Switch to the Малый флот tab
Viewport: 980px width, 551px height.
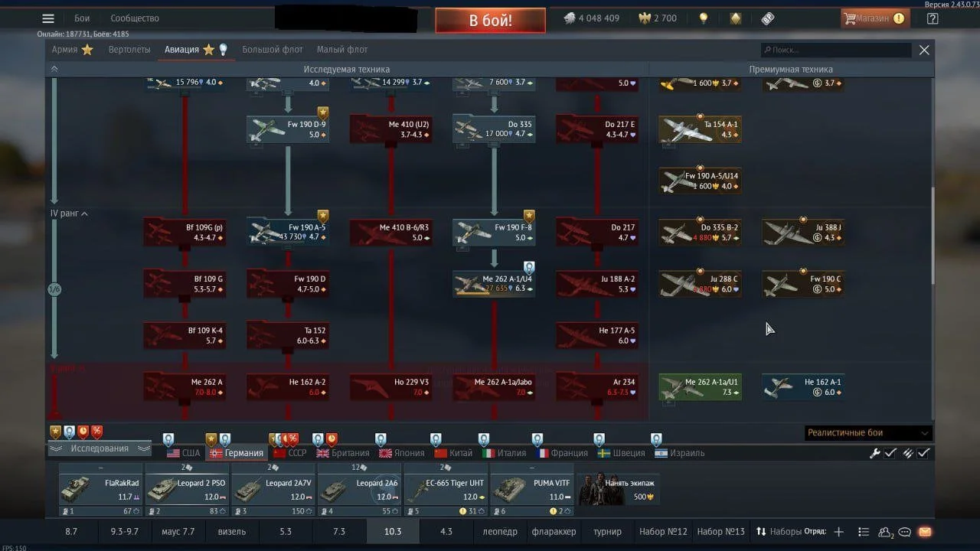pos(342,50)
